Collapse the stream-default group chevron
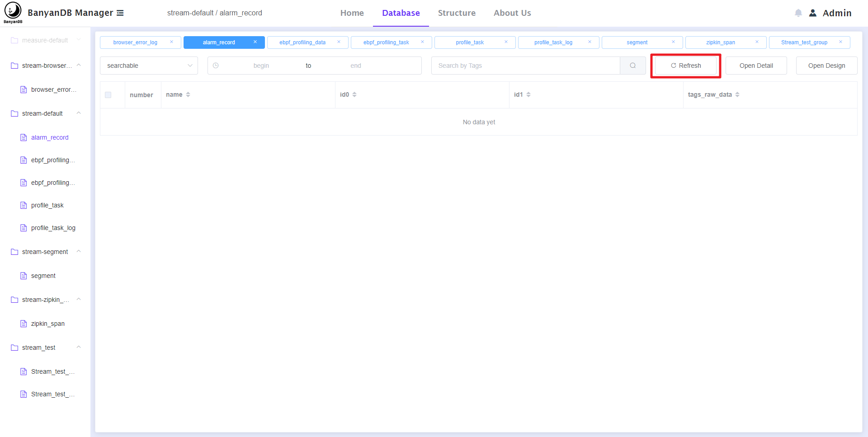Image resolution: width=868 pixels, height=437 pixels. (x=79, y=113)
